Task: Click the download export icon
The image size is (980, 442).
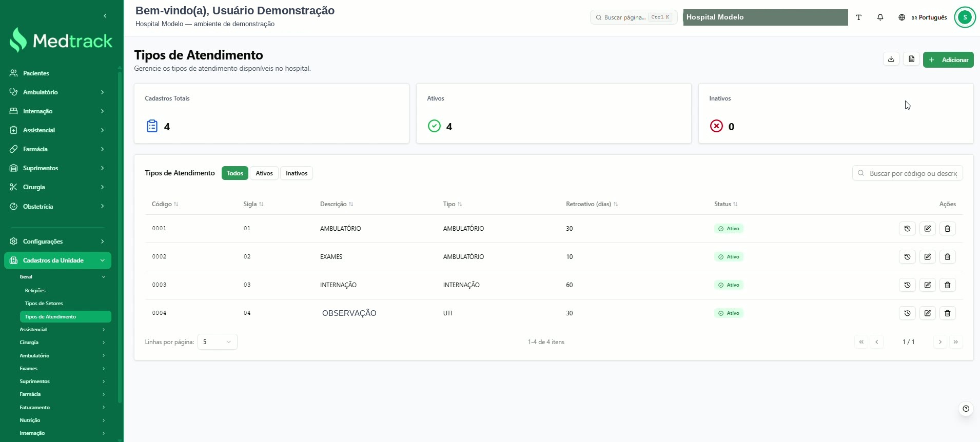Action: click(891, 59)
